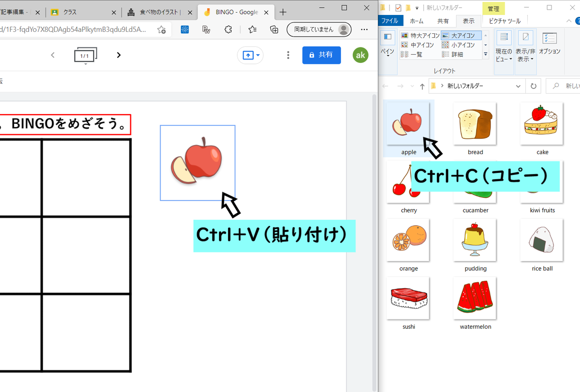Add this page to favorites star icon

click(161, 29)
